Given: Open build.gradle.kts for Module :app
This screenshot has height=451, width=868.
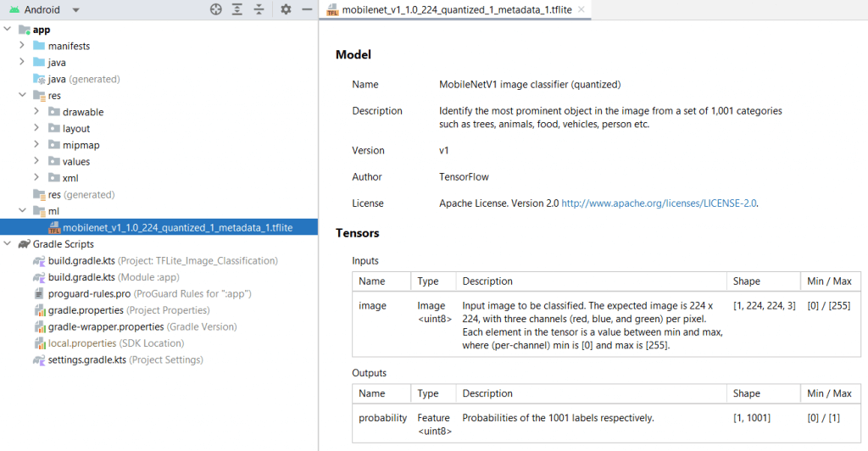Looking at the screenshot, I should (x=81, y=277).
